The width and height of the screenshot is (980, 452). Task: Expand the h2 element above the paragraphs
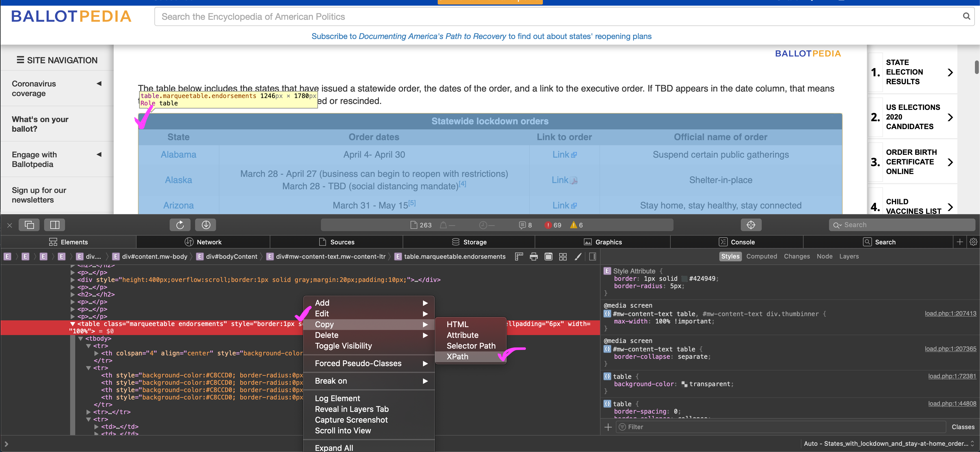click(73, 295)
